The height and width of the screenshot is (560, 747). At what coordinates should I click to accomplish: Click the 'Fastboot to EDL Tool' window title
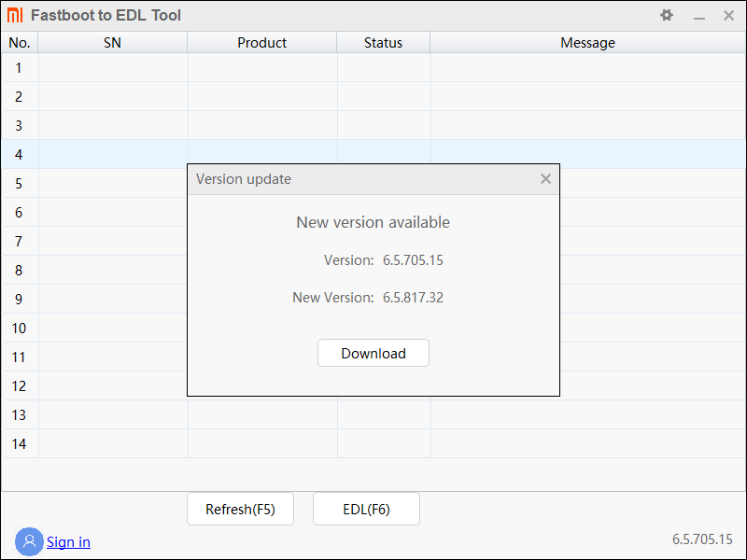[106, 15]
